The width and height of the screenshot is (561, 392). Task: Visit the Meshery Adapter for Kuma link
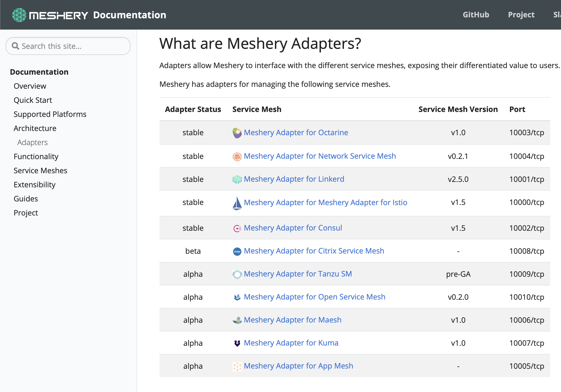[291, 343]
